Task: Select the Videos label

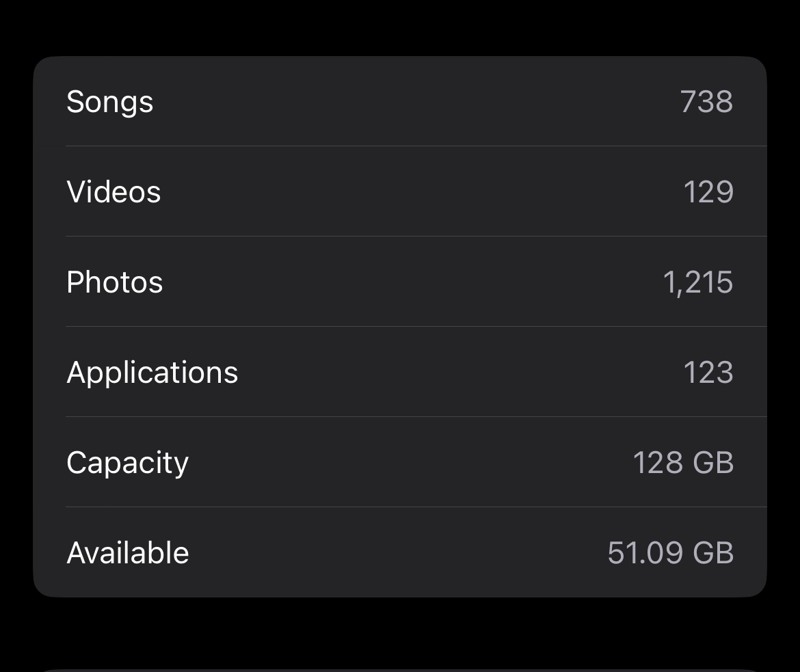Action: coord(114,192)
